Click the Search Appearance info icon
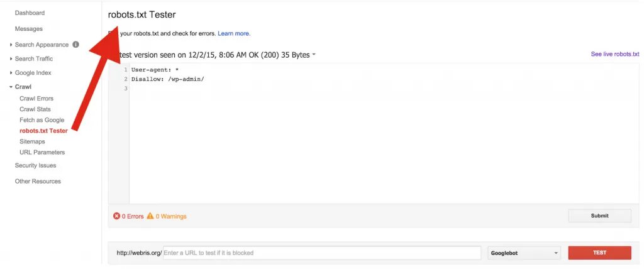 75,45
